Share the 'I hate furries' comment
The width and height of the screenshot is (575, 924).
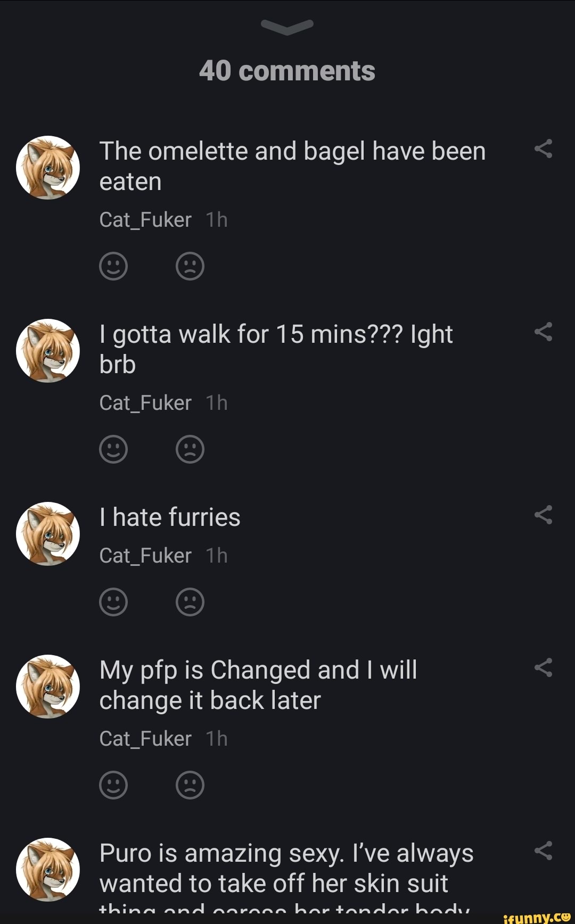[543, 515]
